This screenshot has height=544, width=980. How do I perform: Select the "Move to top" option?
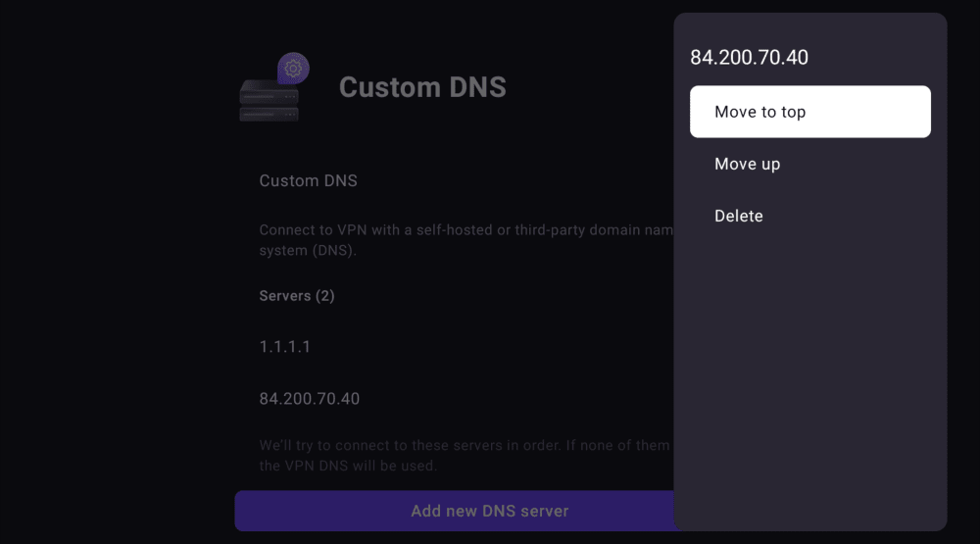click(809, 112)
